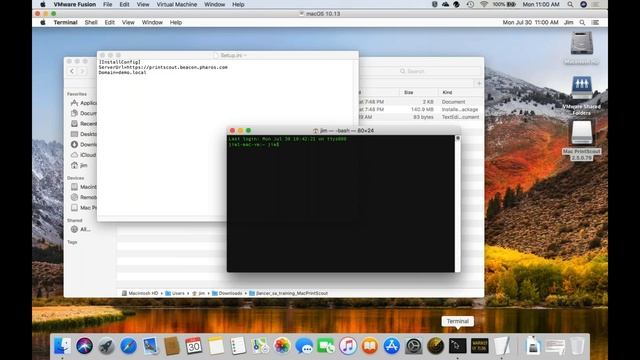This screenshot has width=640, height=360.
Task: Select Downloads in Finder sidebar
Action: coord(84,144)
